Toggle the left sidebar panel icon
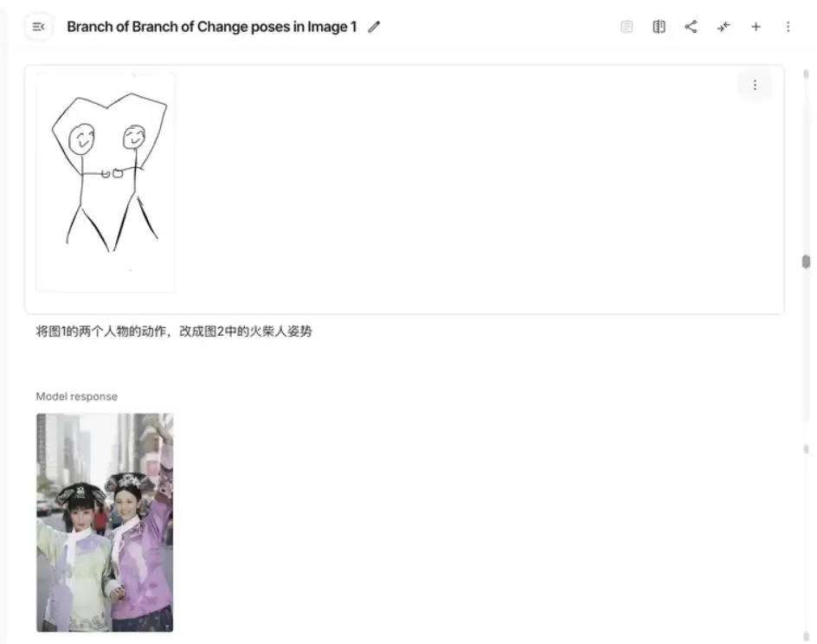 coord(38,27)
